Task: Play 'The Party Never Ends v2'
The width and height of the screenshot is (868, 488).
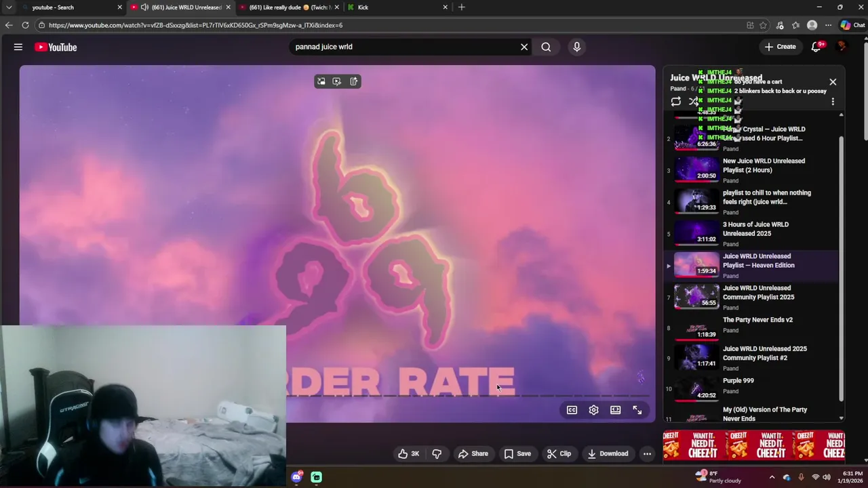Action: [751, 329]
